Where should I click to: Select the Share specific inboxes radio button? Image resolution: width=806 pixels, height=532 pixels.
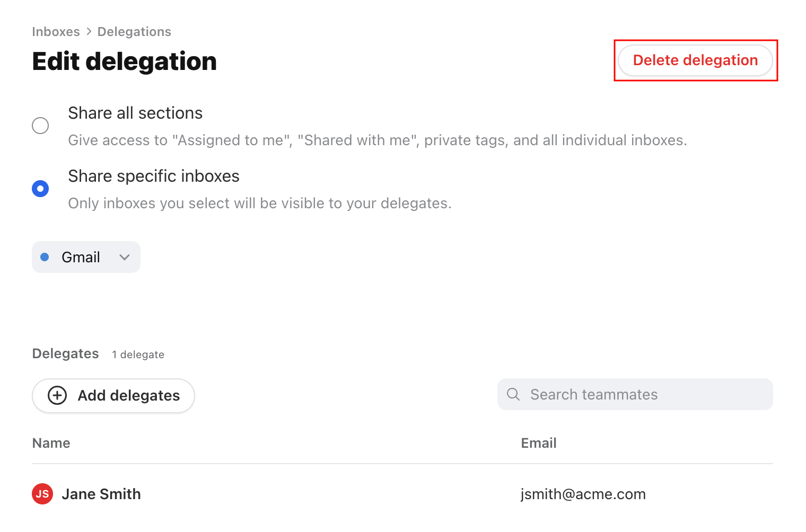click(x=40, y=189)
